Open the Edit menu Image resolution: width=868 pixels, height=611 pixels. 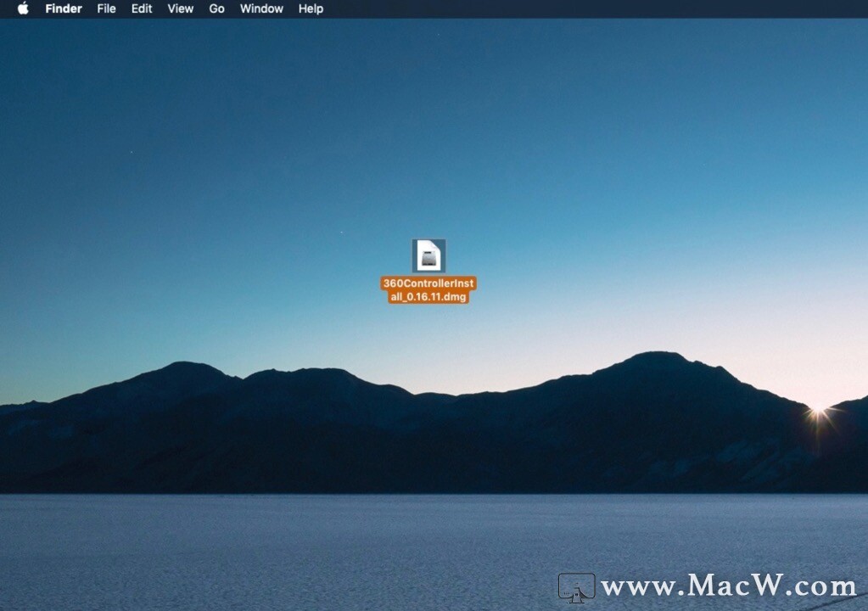(x=142, y=8)
